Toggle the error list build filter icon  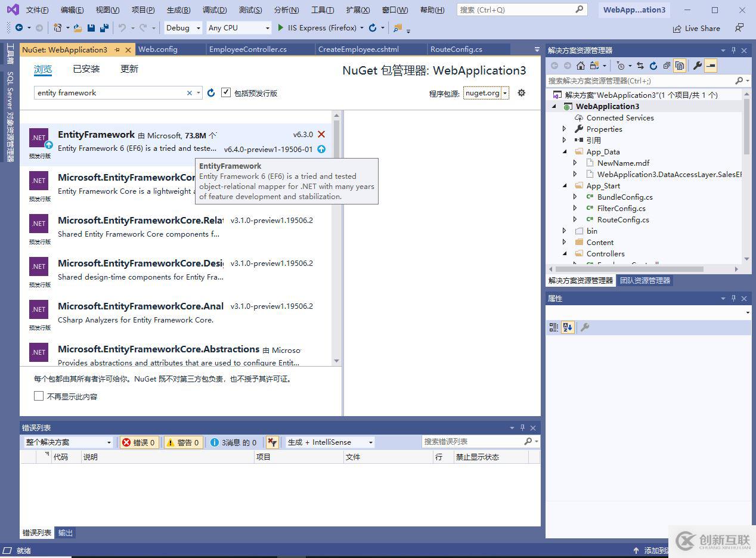point(272,442)
